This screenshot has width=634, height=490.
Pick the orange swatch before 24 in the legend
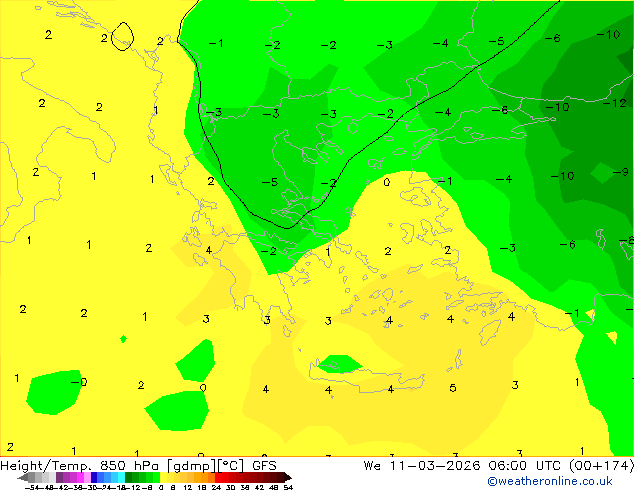tap(211, 477)
